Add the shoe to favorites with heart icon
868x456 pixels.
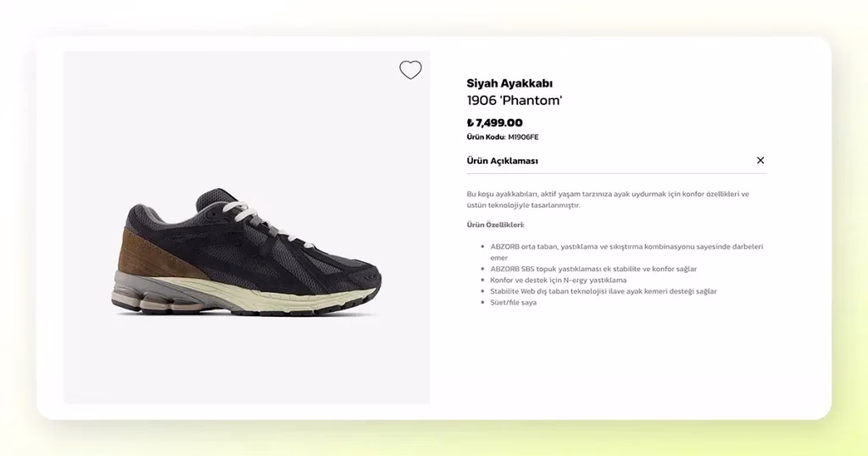[x=410, y=70]
